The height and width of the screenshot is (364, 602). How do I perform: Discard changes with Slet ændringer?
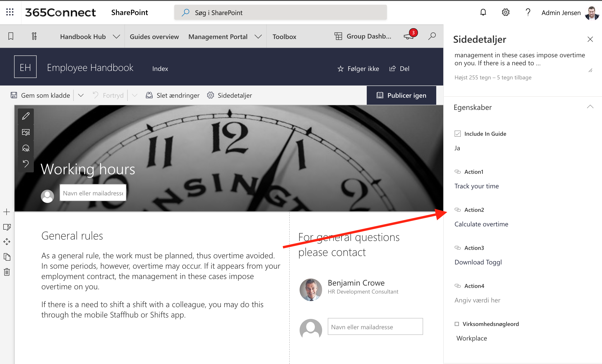coord(173,95)
